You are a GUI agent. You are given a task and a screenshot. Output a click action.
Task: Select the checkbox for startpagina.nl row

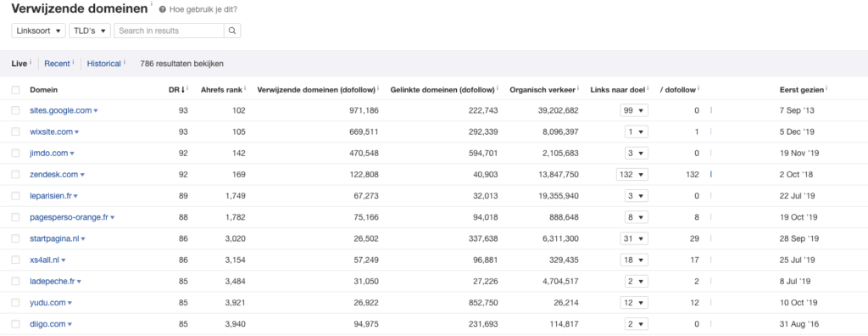click(15, 238)
